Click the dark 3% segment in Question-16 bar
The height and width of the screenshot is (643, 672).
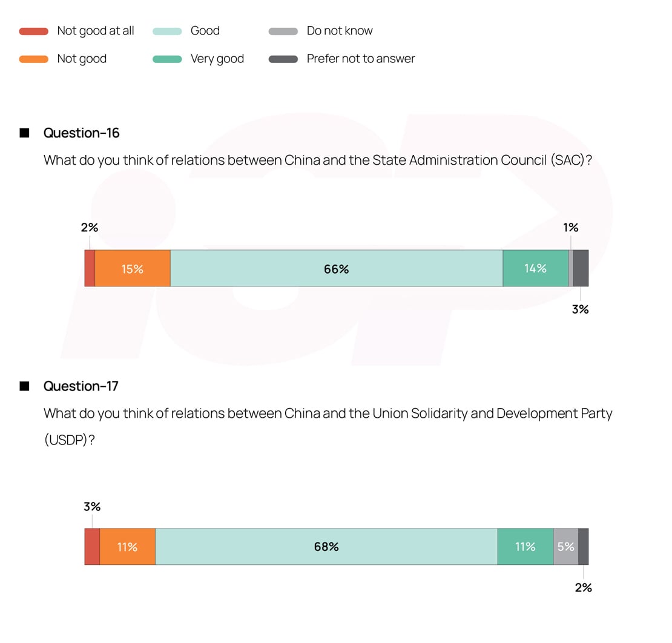pyautogui.click(x=581, y=268)
